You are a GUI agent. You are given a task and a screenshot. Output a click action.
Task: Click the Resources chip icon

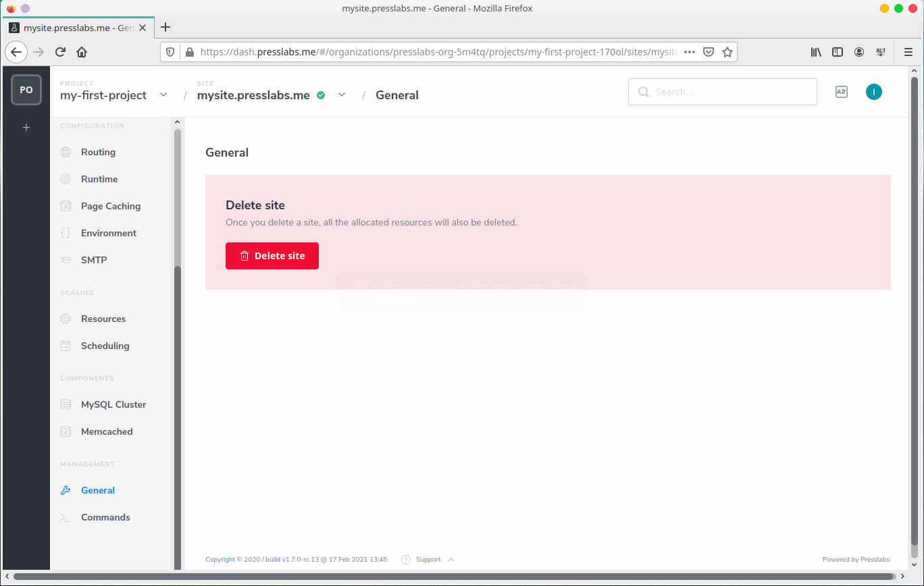click(66, 319)
